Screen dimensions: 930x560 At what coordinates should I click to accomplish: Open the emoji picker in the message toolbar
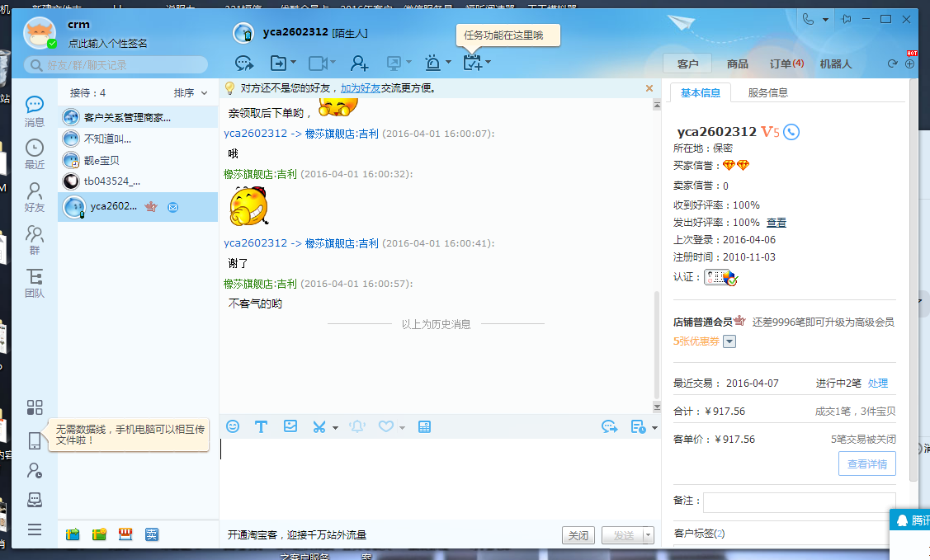click(x=233, y=426)
